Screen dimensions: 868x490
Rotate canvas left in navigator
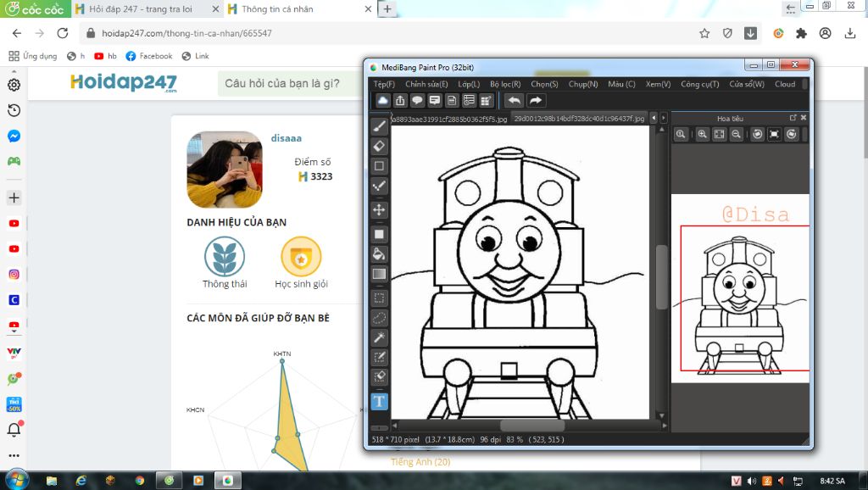757,134
